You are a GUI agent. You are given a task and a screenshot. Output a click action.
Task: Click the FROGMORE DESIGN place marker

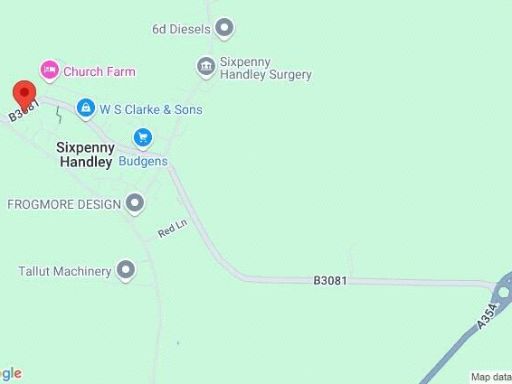[x=135, y=204]
